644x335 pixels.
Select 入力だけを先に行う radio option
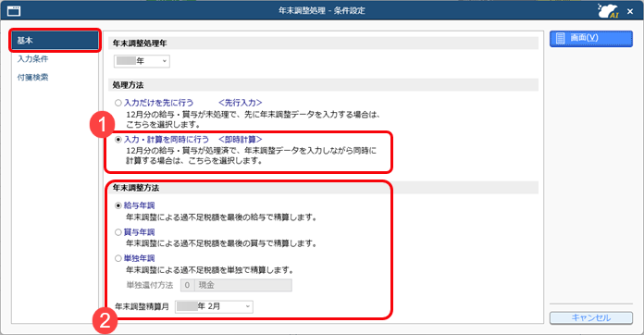118,103
